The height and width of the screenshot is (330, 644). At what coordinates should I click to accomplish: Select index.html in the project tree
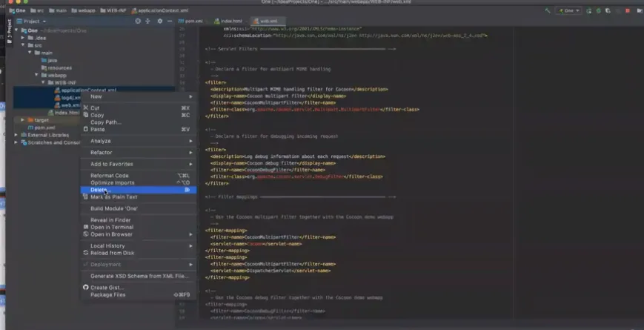(x=64, y=113)
